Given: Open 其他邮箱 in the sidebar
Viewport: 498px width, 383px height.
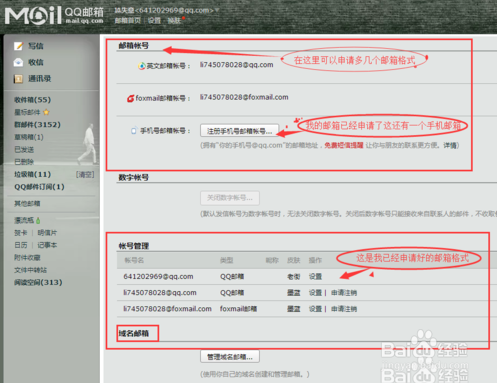Looking at the screenshot, I should [27, 203].
